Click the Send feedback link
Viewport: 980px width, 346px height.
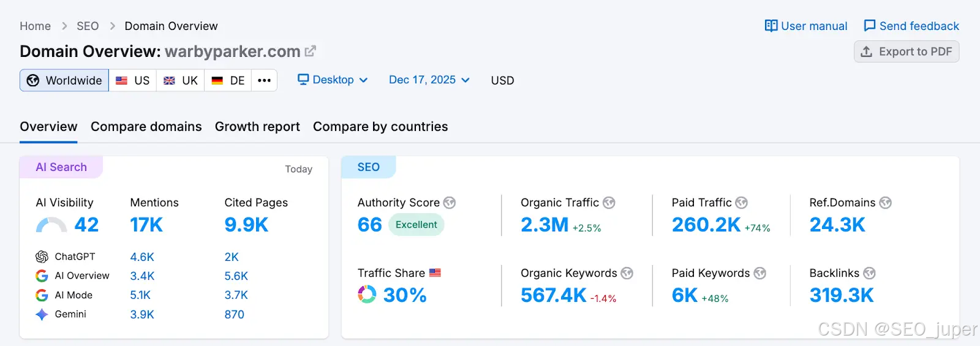(x=911, y=26)
